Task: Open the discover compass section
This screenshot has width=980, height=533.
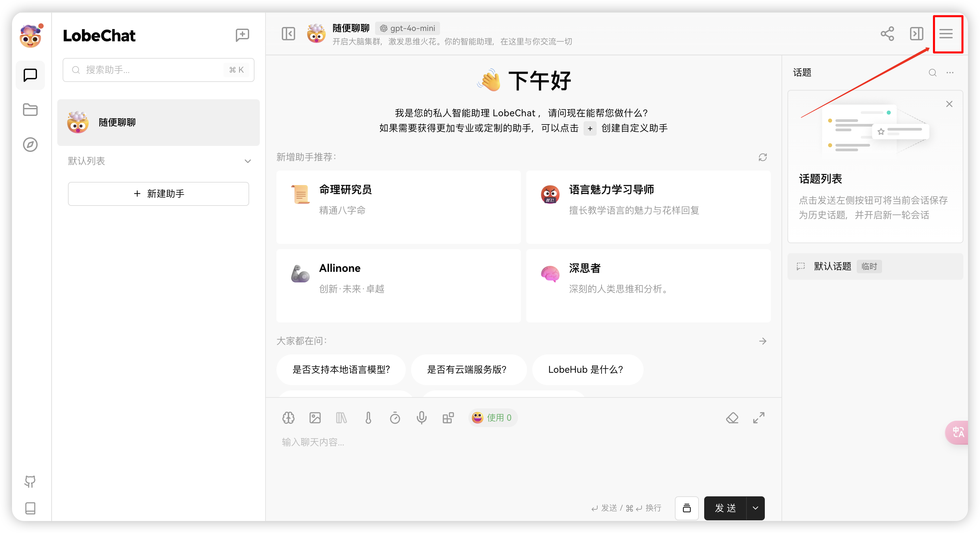Action: (x=30, y=145)
